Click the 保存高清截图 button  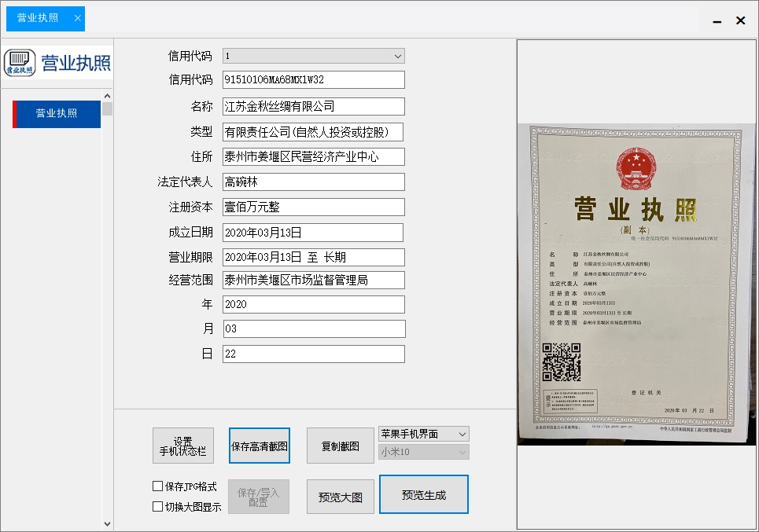click(x=259, y=445)
